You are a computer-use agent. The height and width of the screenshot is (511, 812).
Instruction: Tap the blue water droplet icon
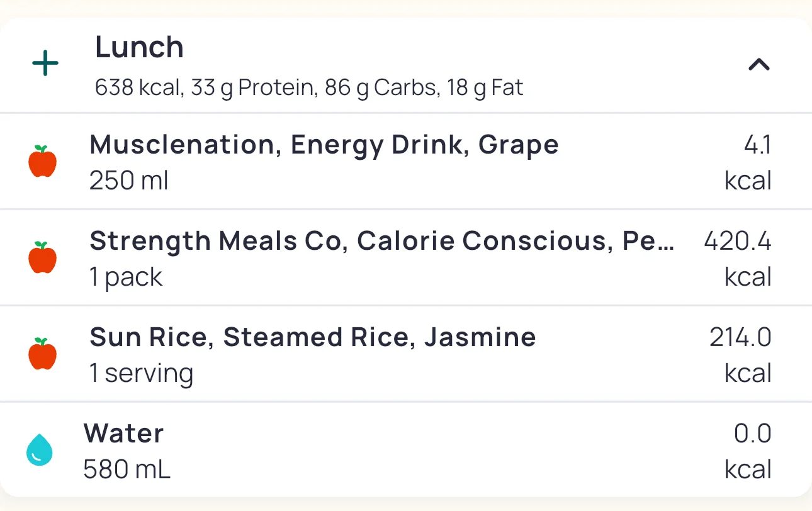pyautogui.click(x=40, y=451)
